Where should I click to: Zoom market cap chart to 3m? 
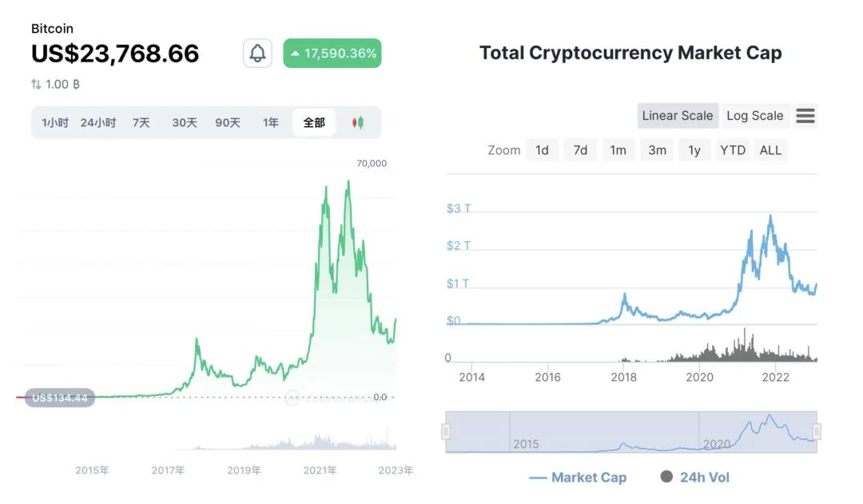point(657,150)
